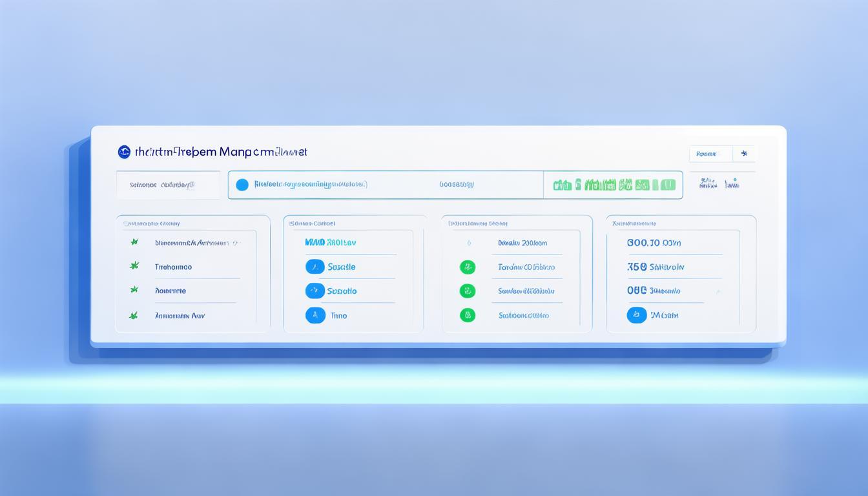Click blue pill icon in fourth panel's bottom row

click(637, 315)
